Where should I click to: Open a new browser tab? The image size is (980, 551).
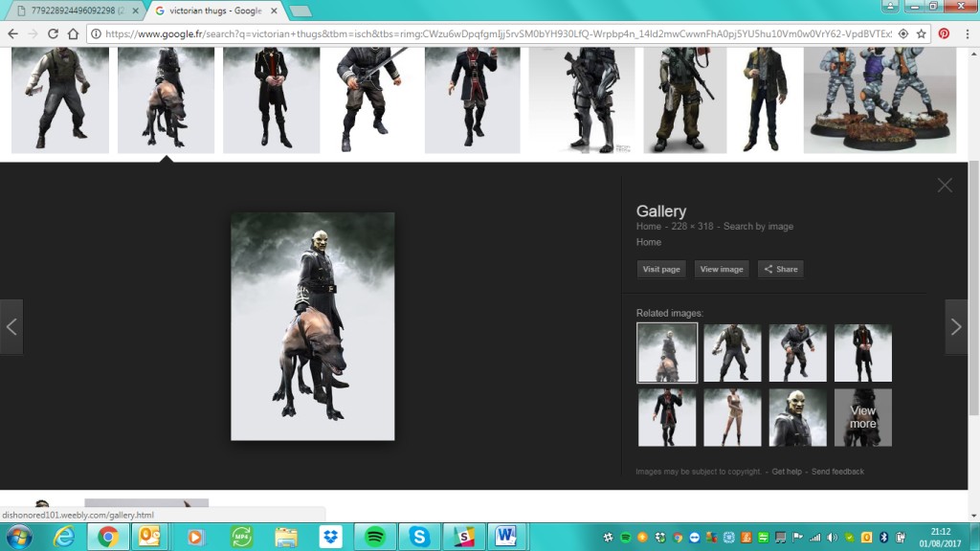(x=301, y=11)
